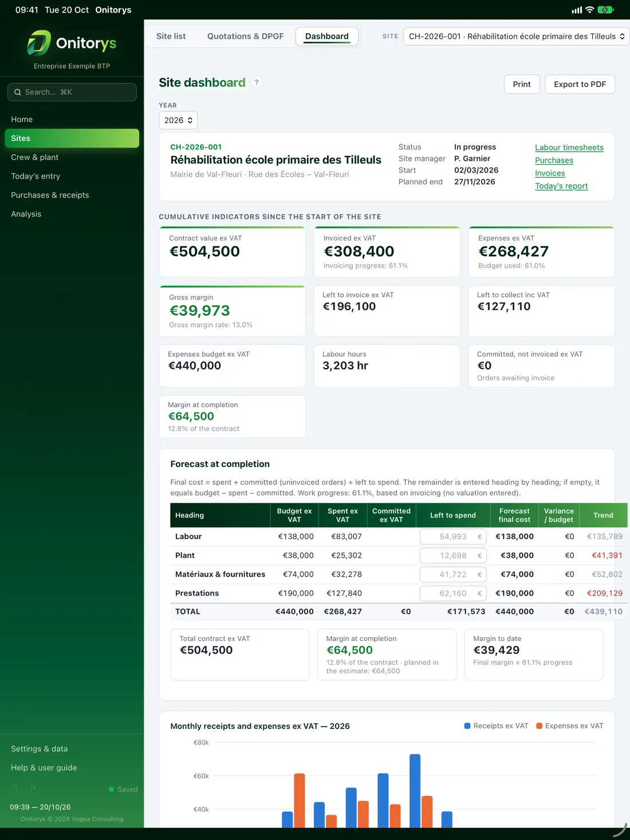Open Crew & plant section
This screenshot has width=630, height=840.
tap(72, 157)
